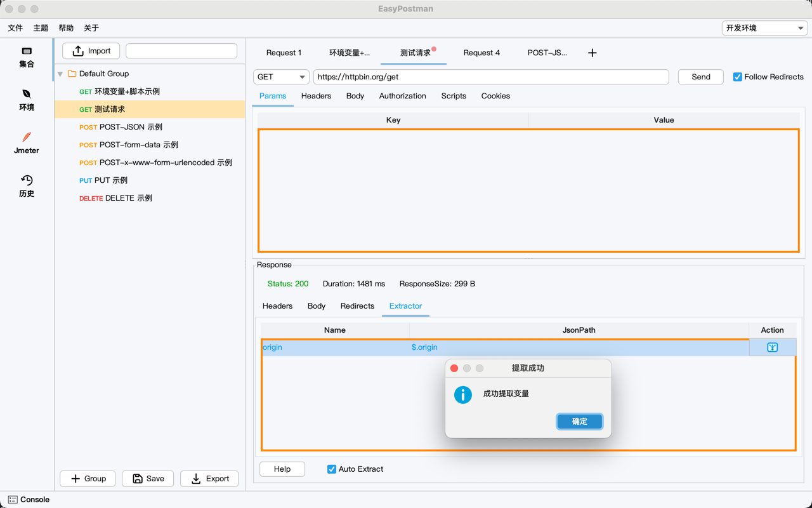The height and width of the screenshot is (508, 812).
Task: Open the Jmeter sidebar panel
Action: tap(27, 144)
